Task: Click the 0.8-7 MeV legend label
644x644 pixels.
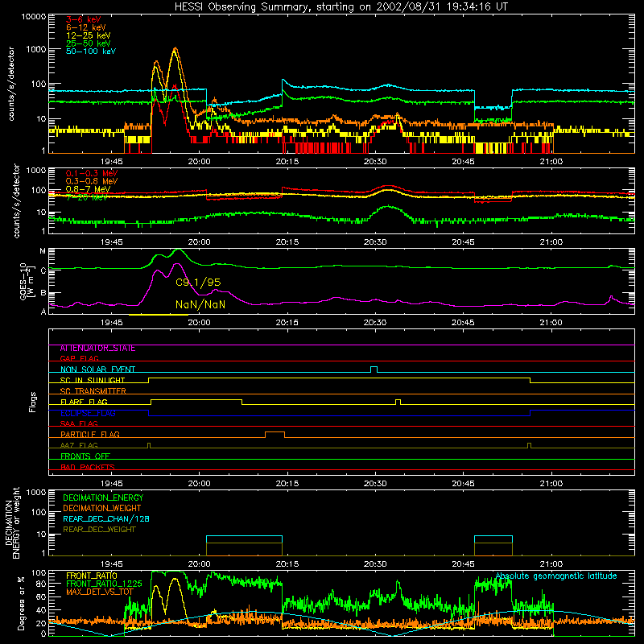Action: 88,189
